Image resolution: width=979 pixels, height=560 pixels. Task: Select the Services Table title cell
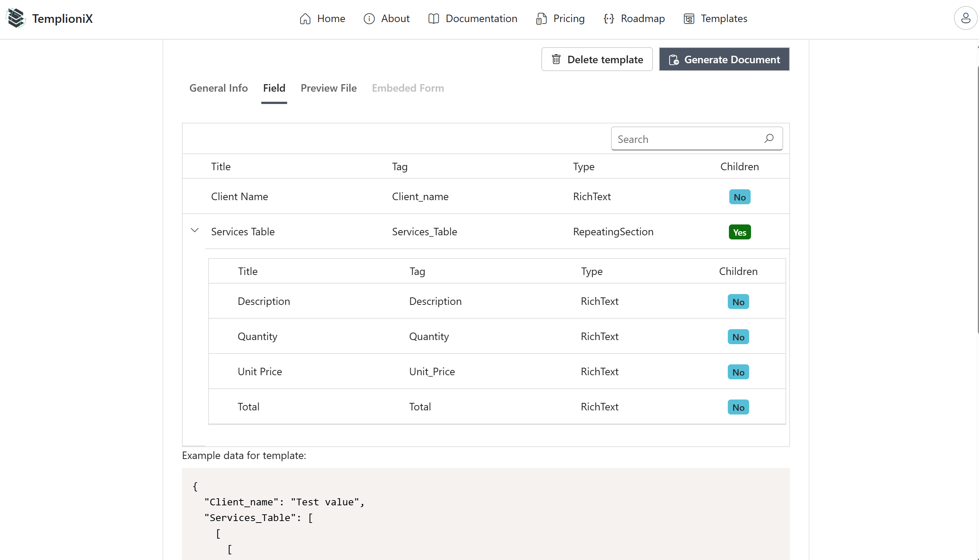pos(243,232)
